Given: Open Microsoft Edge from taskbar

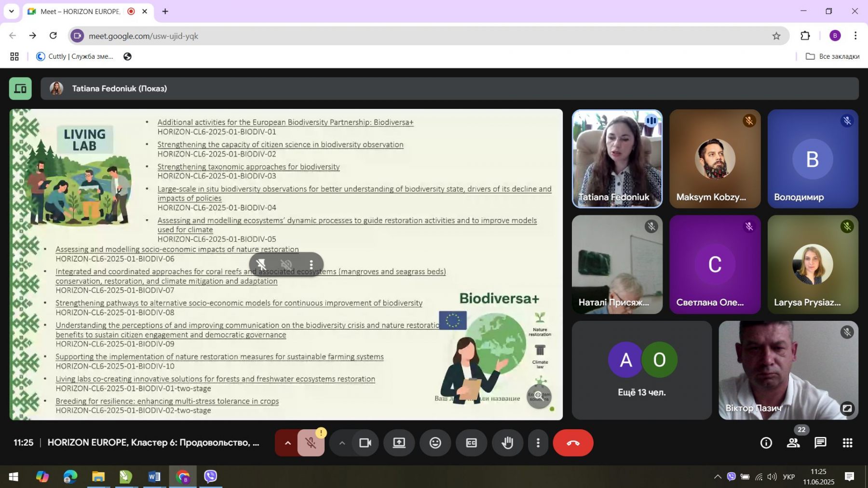Looking at the screenshot, I should 70,477.
